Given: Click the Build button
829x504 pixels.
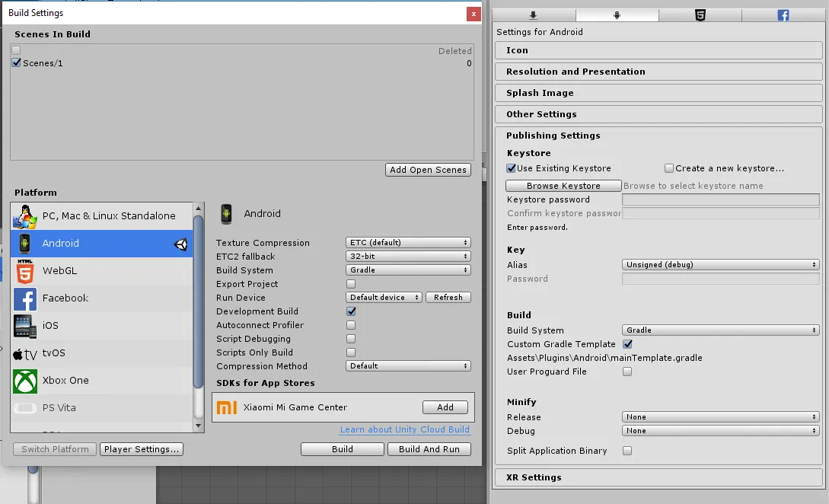Looking at the screenshot, I should (343, 449).
